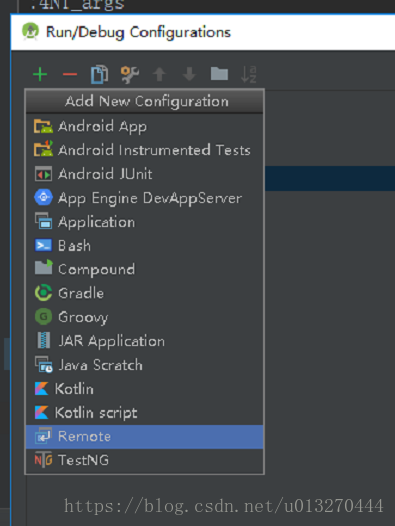Image resolution: width=395 pixels, height=526 pixels.
Task: Click the green plus add configuration icon
Action: click(40, 74)
